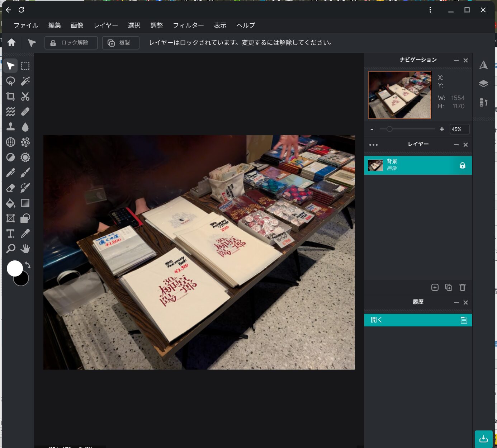The image size is (497, 448).
Task: Pick the Clone Stamp tool
Action: pyautogui.click(x=10, y=127)
